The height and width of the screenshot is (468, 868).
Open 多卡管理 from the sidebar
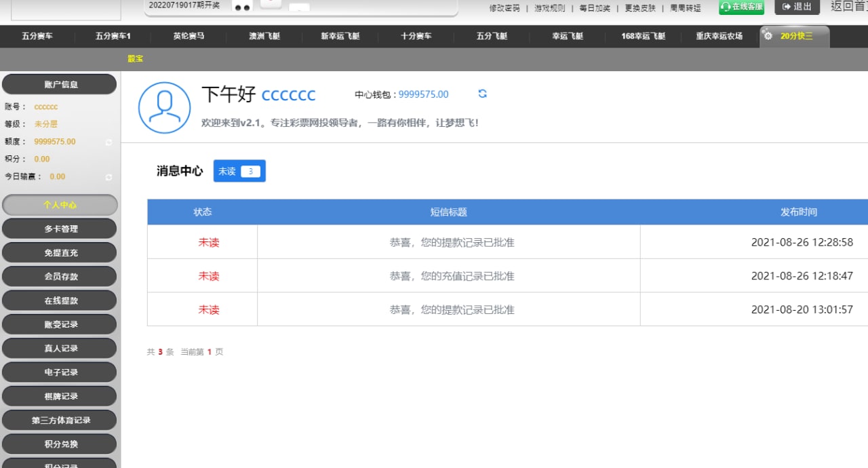point(60,229)
